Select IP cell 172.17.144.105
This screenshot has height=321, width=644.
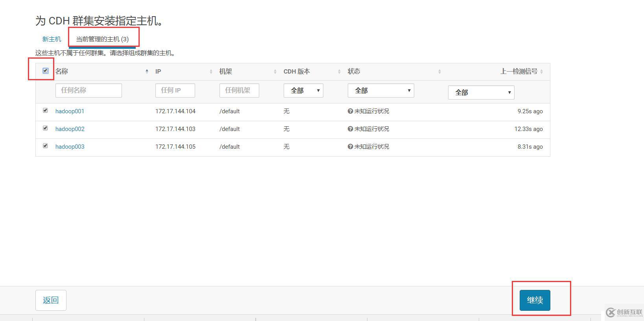coord(175,147)
